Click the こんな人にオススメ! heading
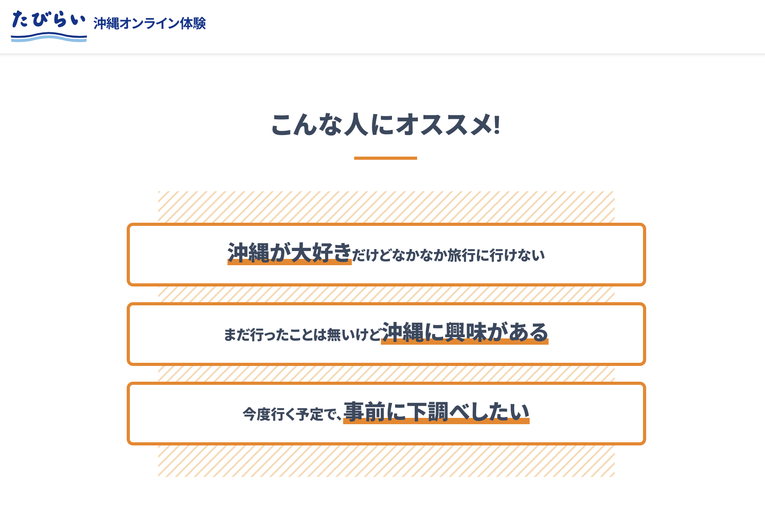Screen dimensions: 765x532 coord(386,125)
